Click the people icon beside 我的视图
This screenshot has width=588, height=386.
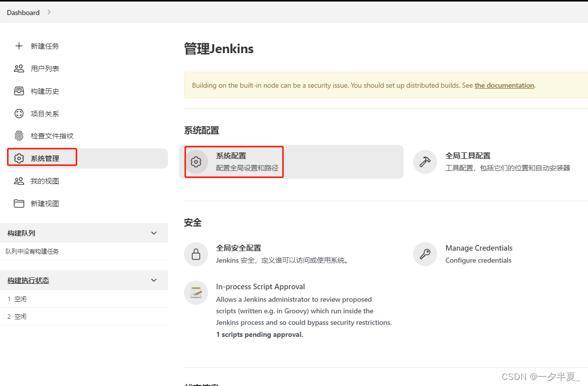point(19,181)
